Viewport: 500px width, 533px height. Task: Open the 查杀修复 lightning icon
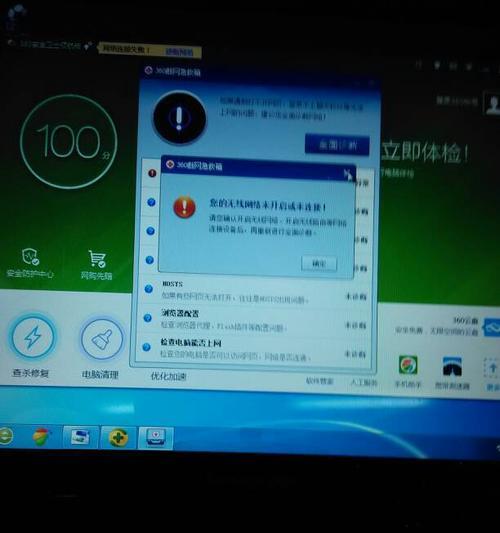point(33,337)
